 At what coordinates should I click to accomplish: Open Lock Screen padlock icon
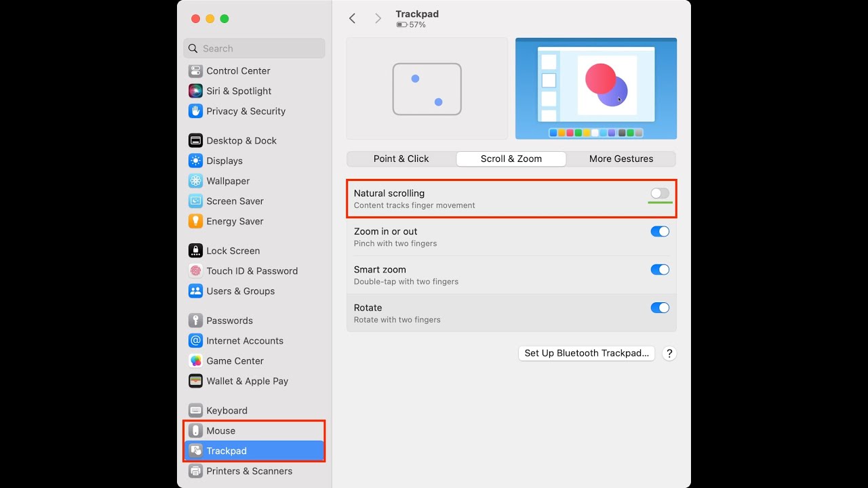pos(196,251)
